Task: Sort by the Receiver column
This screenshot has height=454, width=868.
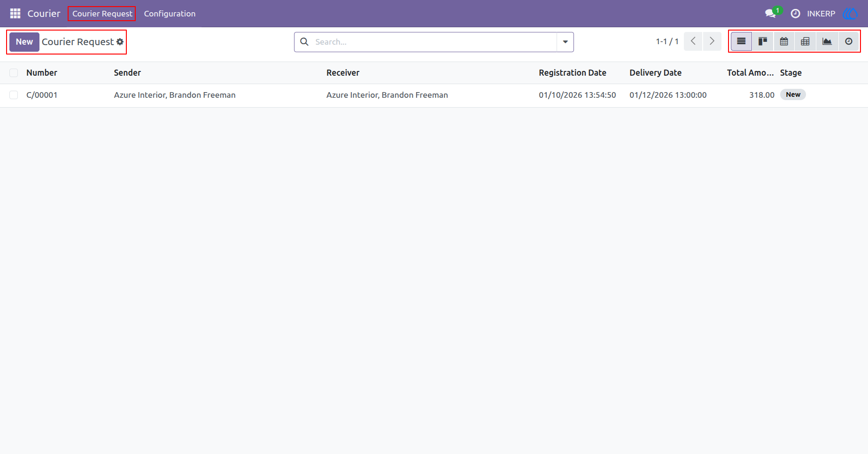Action: [x=343, y=73]
